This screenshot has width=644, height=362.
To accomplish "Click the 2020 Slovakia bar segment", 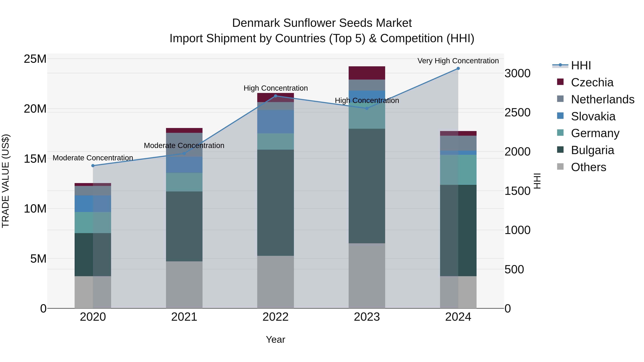I will (x=93, y=204).
